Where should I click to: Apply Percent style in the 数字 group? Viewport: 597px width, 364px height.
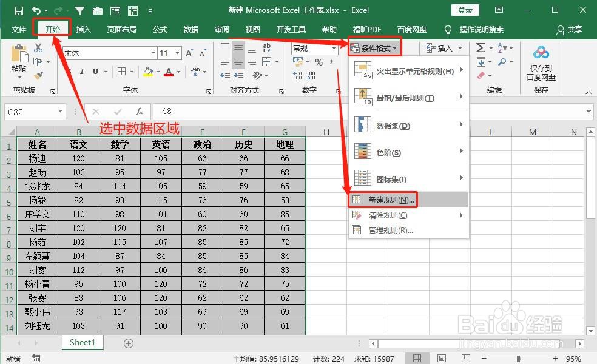click(x=319, y=62)
